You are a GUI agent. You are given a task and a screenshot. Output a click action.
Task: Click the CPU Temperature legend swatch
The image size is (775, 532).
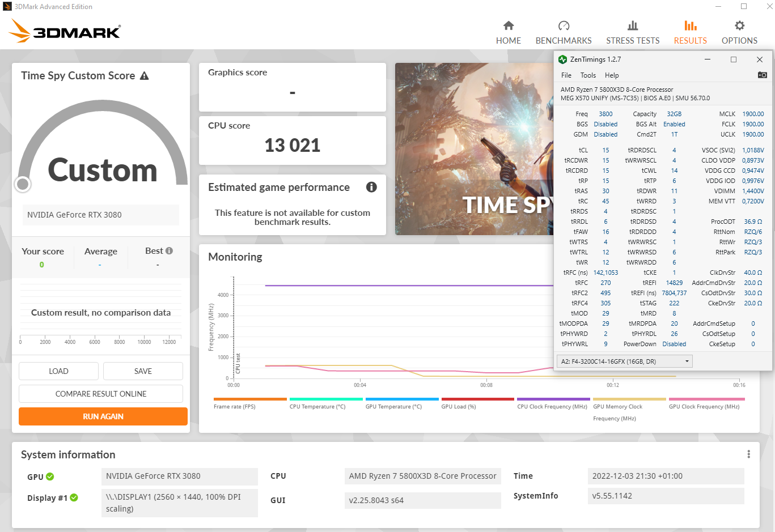click(x=326, y=399)
